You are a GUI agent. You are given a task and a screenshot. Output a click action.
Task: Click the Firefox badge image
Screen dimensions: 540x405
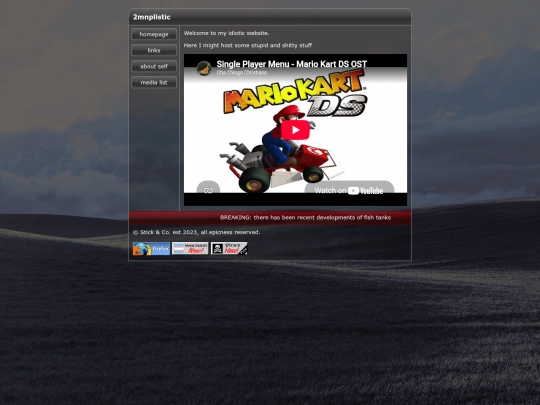pyautogui.click(x=152, y=249)
